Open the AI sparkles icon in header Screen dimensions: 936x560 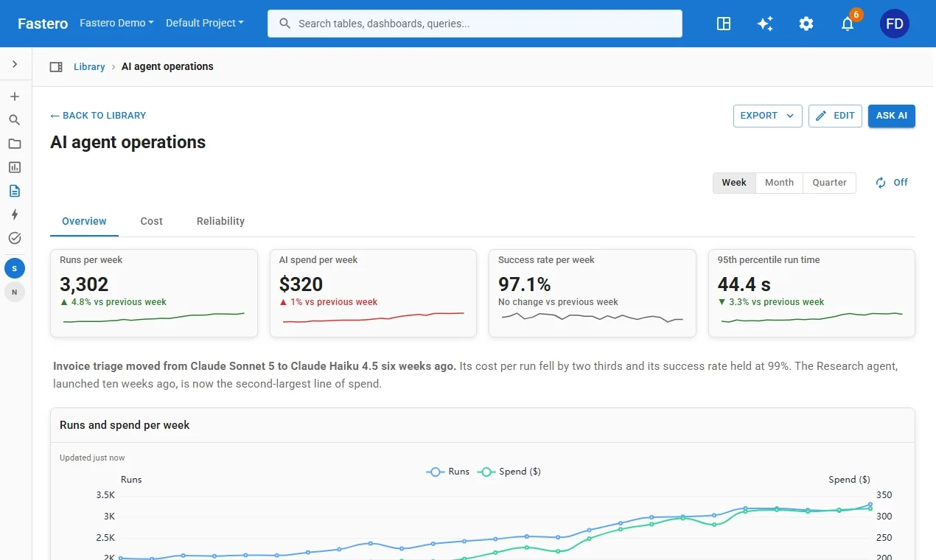(x=765, y=24)
